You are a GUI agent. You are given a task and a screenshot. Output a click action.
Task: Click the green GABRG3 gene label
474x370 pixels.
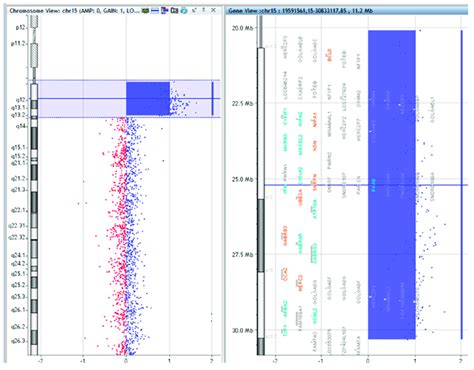point(315,253)
